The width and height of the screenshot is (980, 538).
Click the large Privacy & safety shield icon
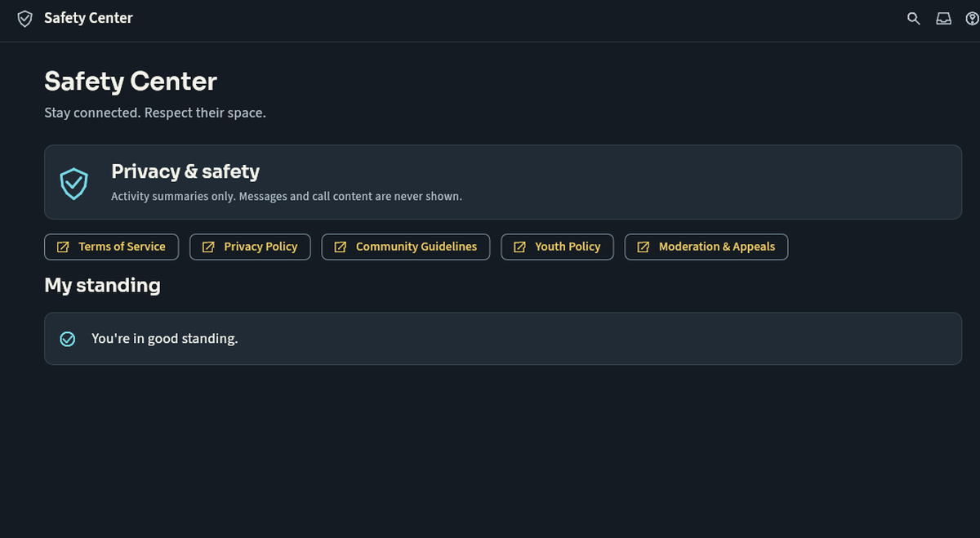point(73,183)
